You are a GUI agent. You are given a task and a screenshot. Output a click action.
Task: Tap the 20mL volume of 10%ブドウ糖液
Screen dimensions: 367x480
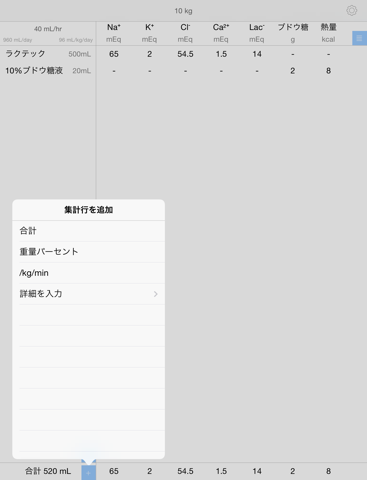point(82,71)
